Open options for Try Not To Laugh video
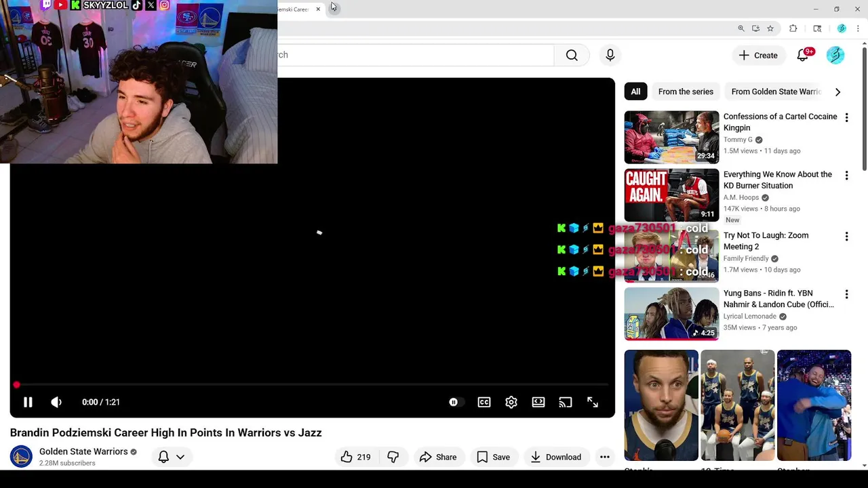The width and height of the screenshot is (868, 488). (846, 237)
